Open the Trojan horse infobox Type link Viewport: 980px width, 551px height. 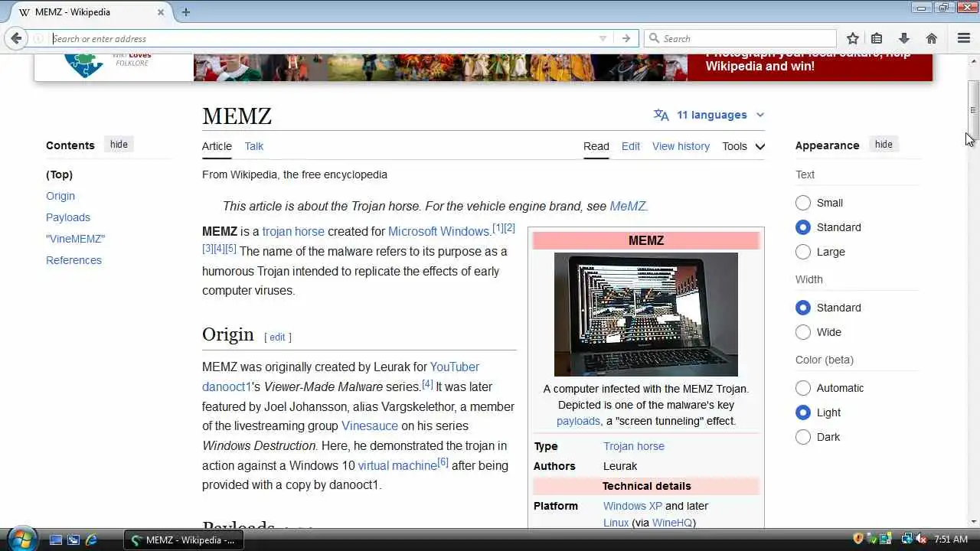point(634,446)
